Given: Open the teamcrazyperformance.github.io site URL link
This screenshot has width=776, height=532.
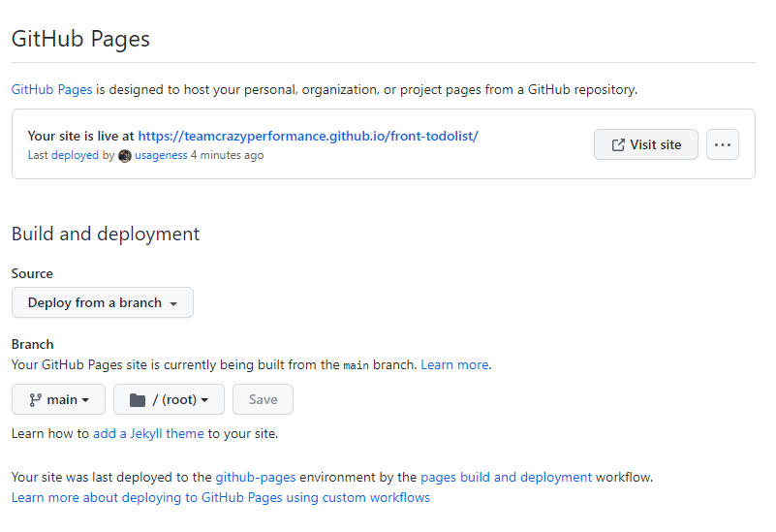Looking at the screenshot, I should (308, 136).
